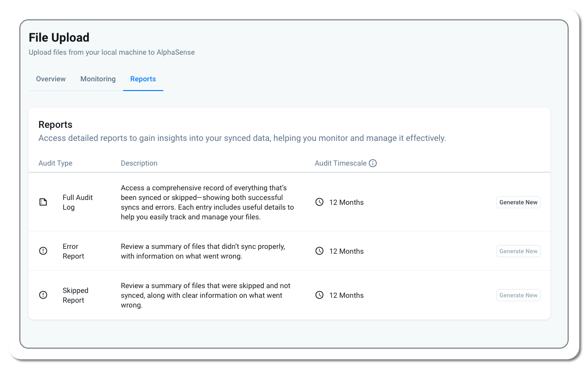This screenshot has width=588, height=368.
Task: Click clock icon in Skipped Report row
Action: 319,295
